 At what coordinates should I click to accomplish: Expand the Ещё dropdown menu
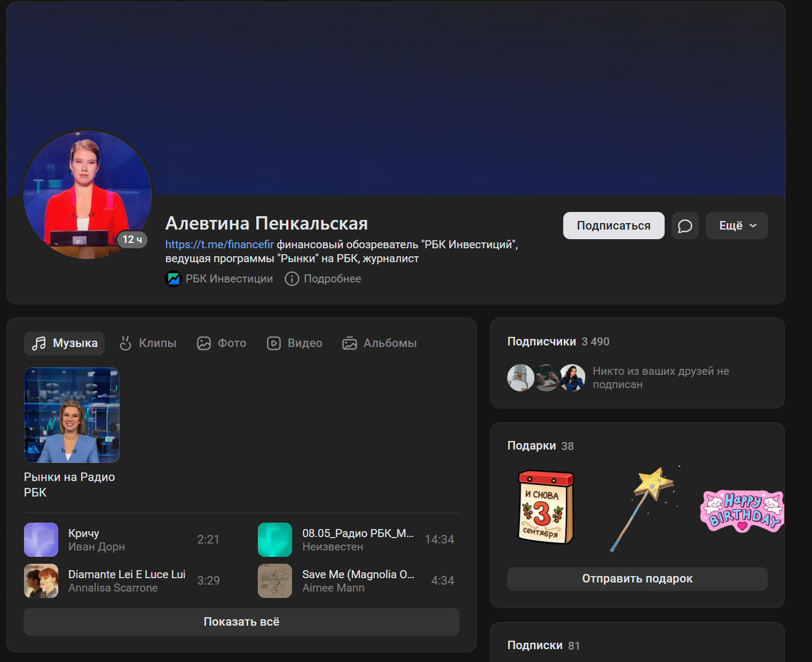[737, 226]
